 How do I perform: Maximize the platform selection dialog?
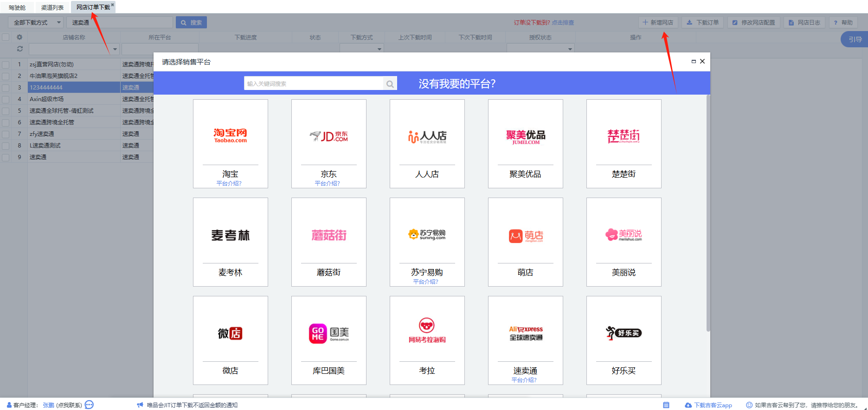point(694,61)
